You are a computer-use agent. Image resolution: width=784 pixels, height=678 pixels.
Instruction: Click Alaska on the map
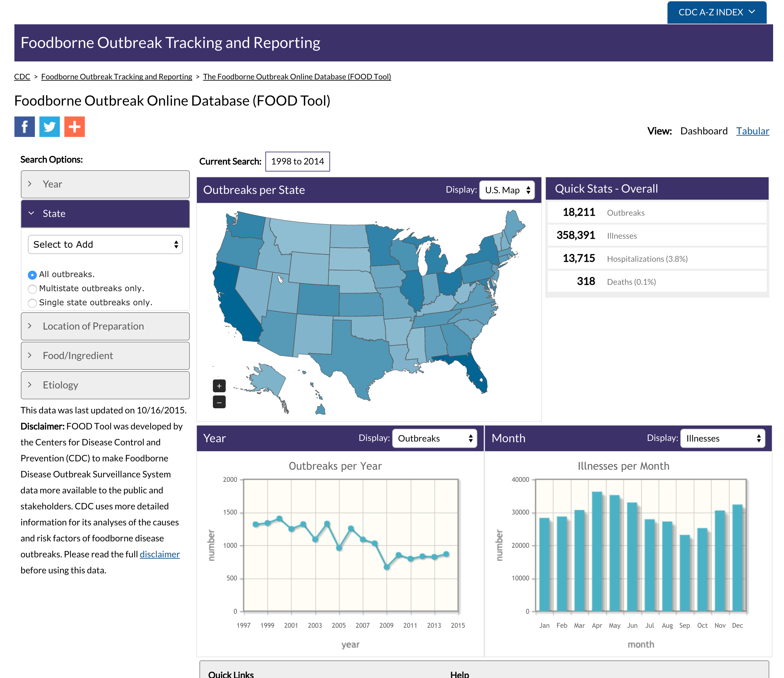coord(267,380)
